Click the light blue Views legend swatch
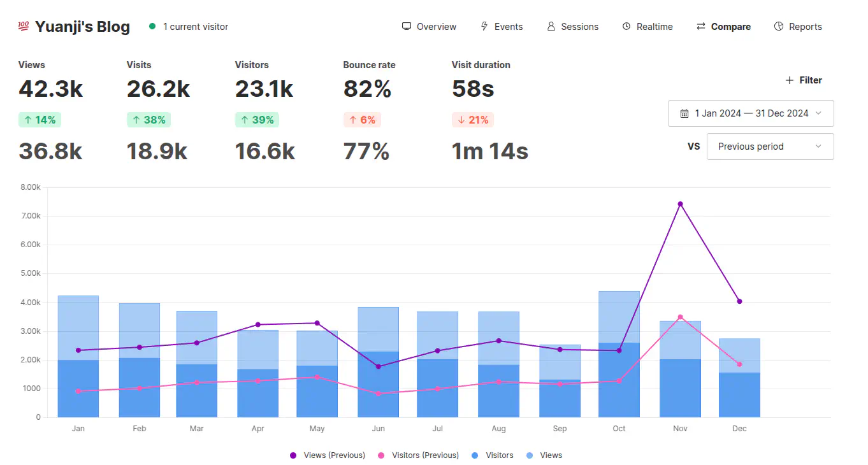 pos(531,455)
